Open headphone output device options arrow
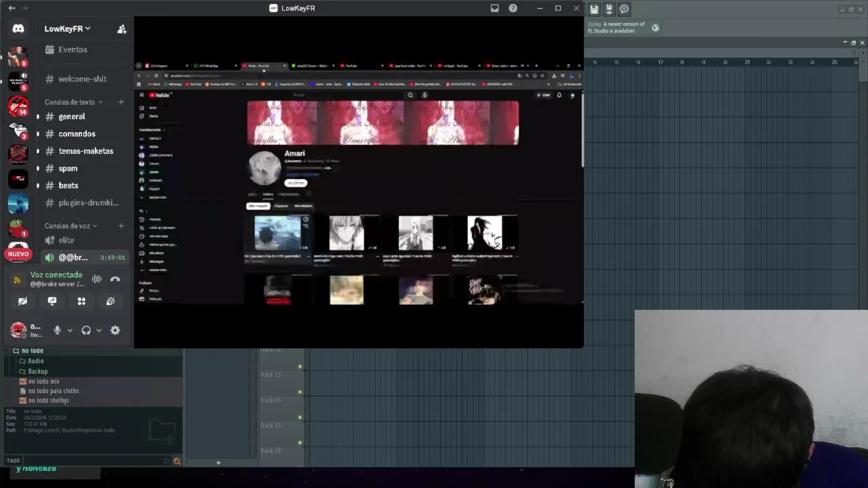The image size is (868, 488). pos(98,331)
